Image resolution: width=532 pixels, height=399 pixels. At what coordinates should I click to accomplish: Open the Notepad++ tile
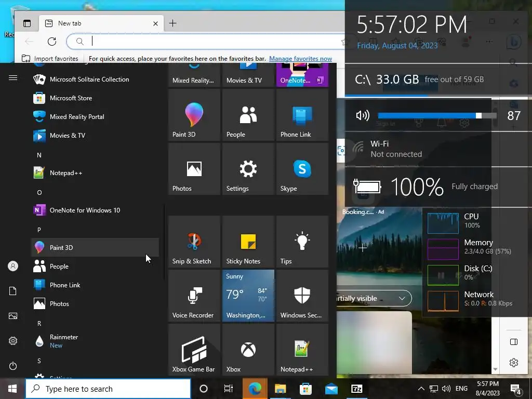(x=302, y=350)
